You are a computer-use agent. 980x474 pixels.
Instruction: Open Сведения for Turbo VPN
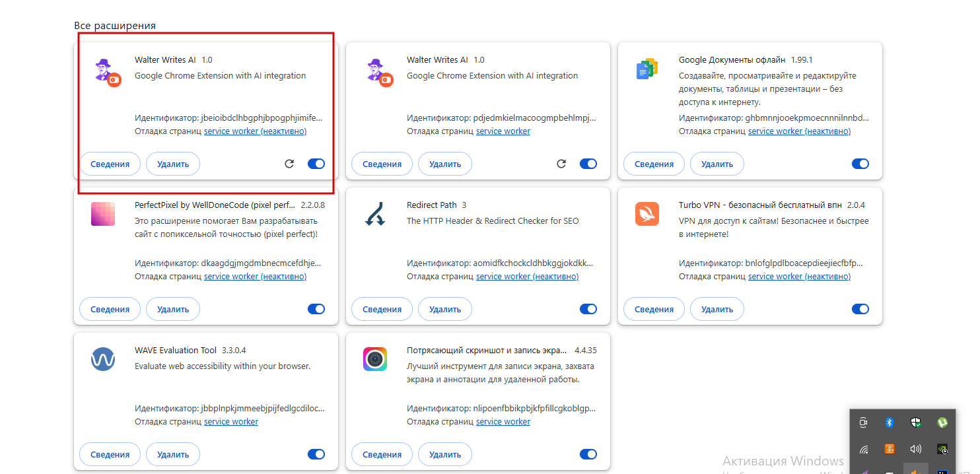[x=654, y=309]
